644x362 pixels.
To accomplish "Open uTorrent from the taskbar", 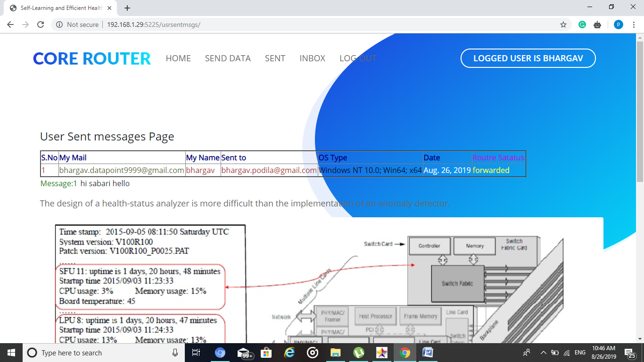I will (x=358, y=353).
